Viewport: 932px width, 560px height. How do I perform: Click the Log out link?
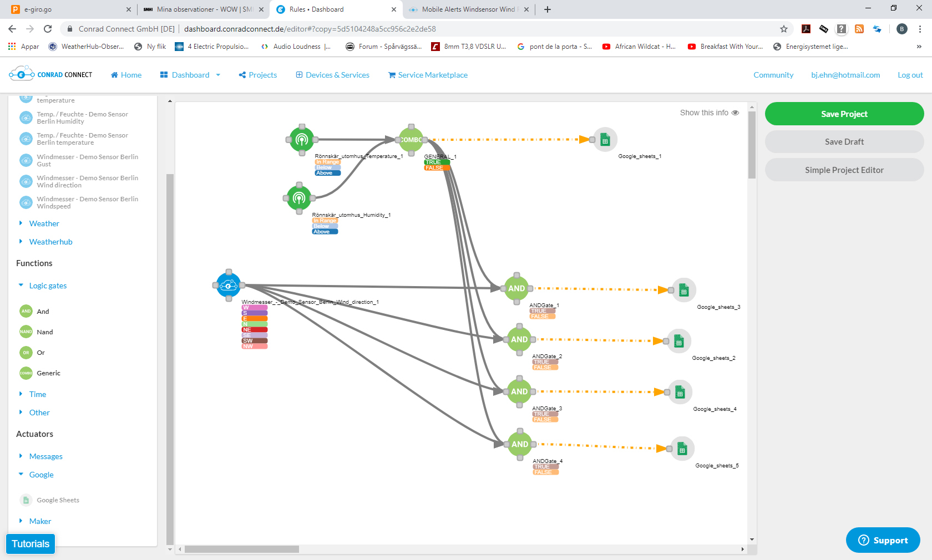[910, 75]
